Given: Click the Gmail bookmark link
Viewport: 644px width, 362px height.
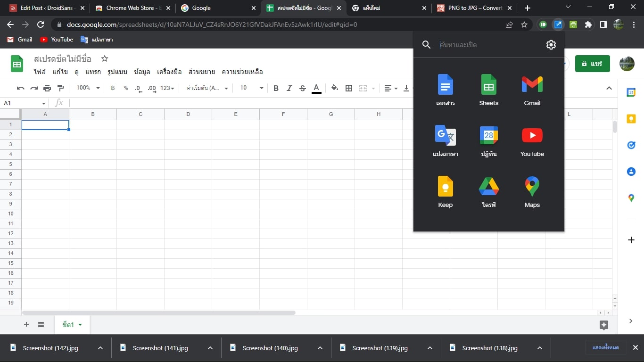Looking at the screenshot, I should coord(20,40).
